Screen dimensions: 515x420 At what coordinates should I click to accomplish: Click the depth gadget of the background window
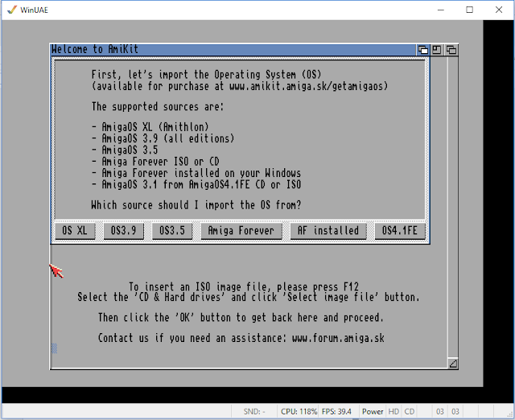point(451,50)
